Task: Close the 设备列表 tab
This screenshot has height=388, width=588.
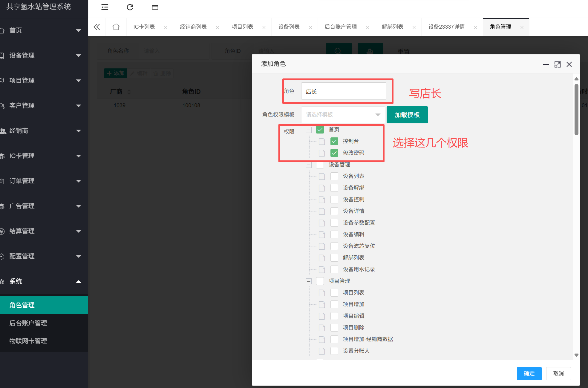Action: click(310, 27)
